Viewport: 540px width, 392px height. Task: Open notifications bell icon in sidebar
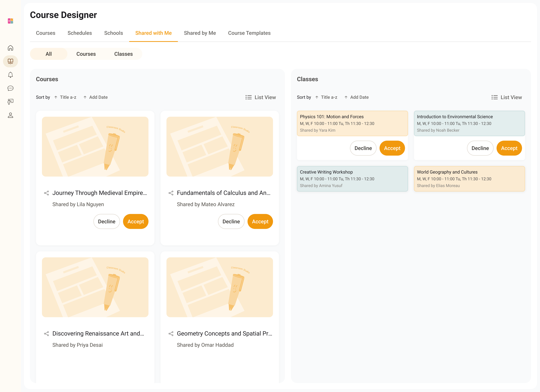[10, 75]
